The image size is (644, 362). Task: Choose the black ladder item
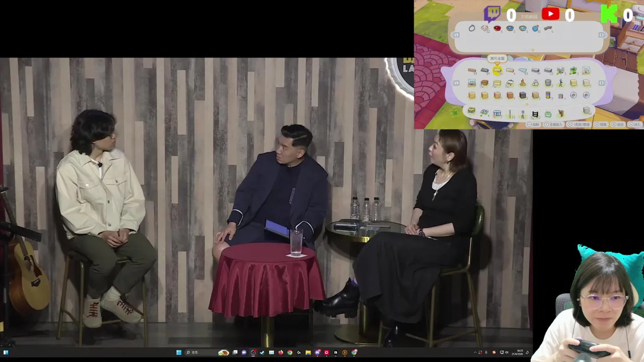tap(535, 114)
